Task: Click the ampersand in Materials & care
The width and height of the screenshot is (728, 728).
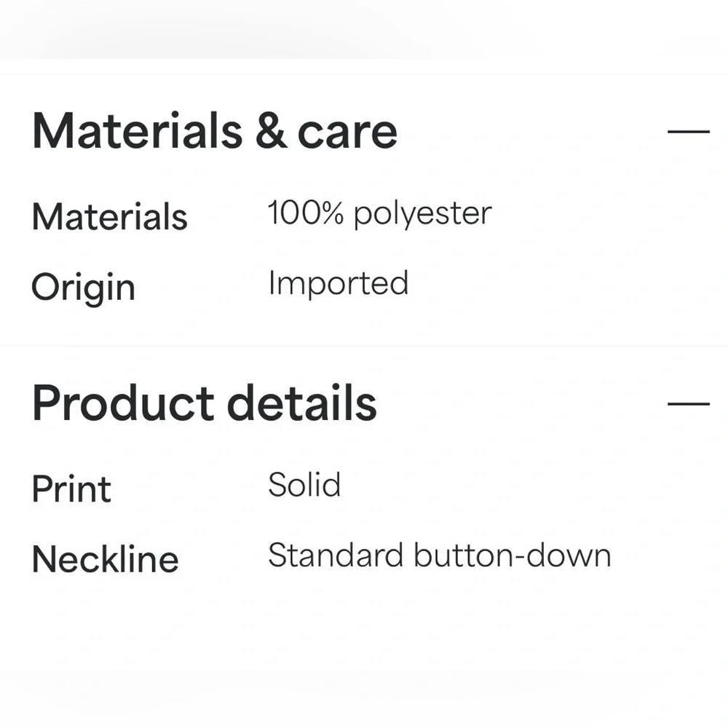Action: pos(271,132)
